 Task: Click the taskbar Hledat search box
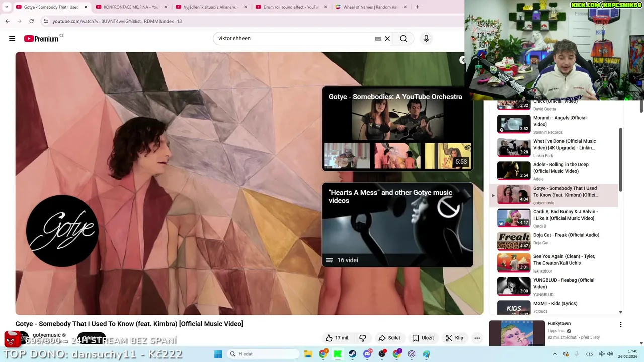point(263,354)
